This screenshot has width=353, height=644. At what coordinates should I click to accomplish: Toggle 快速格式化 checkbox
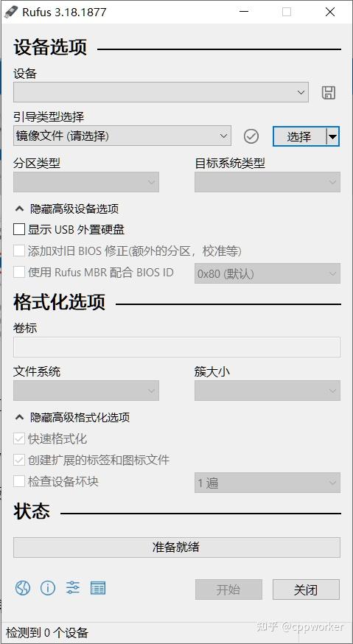click(19, 438)
